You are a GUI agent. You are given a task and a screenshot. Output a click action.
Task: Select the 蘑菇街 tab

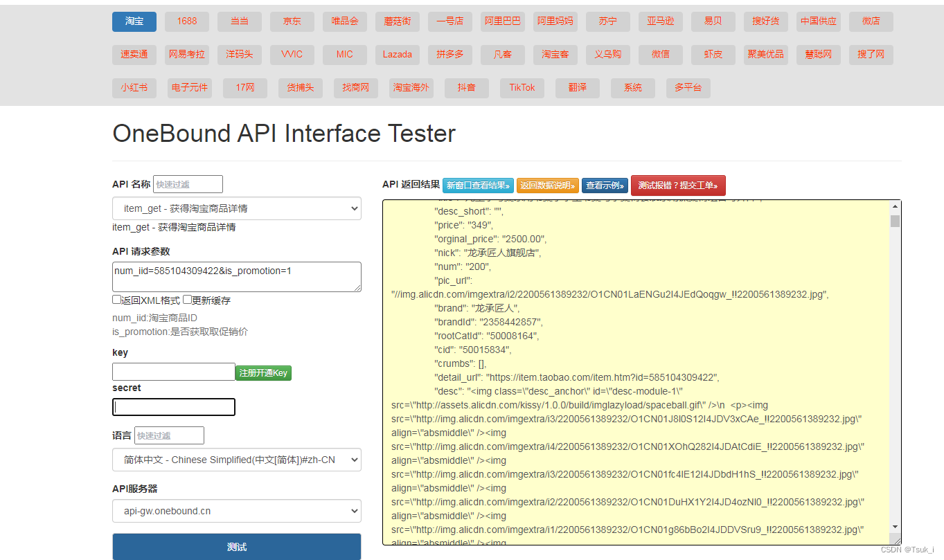398,21
